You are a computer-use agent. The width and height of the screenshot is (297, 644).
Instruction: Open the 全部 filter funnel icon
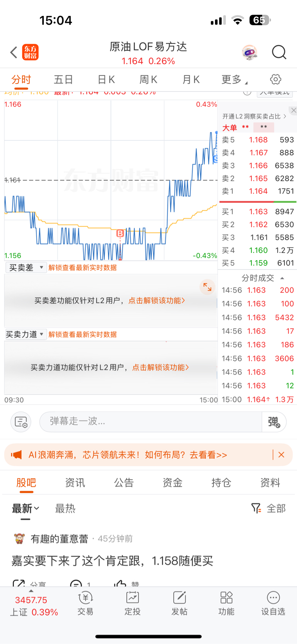pos(256,508)
